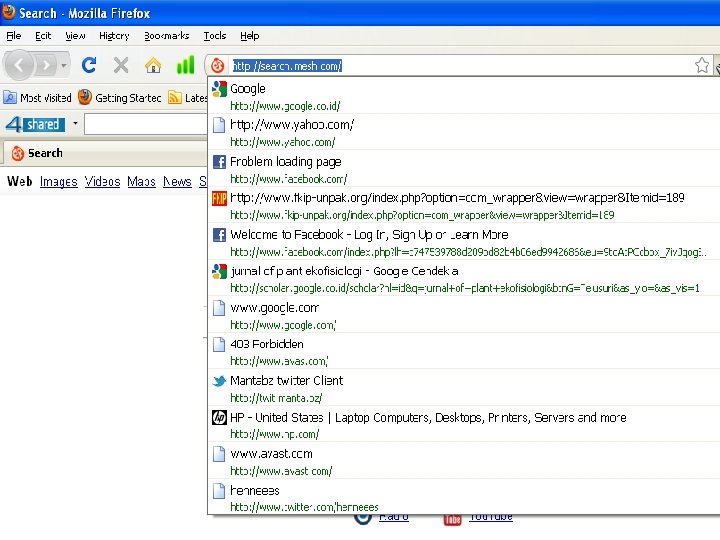Select Problem loading page facebook suggestion

click(x=464, y=169)
